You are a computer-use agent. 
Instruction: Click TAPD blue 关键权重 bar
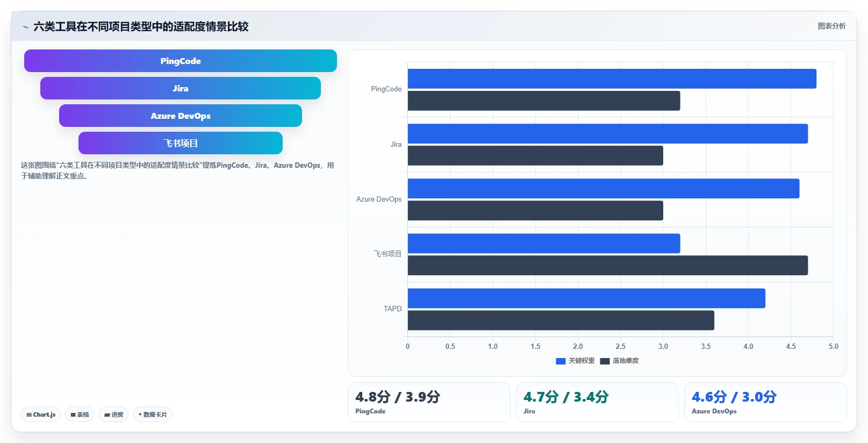point(586,298)
